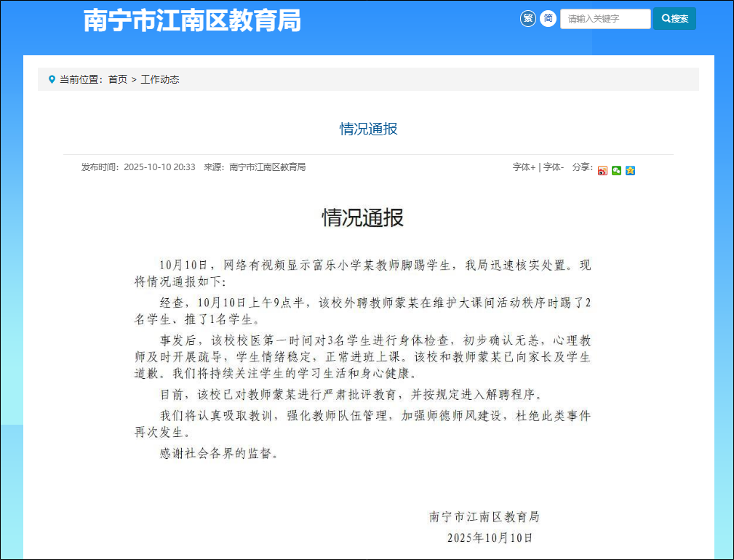Click first paragraph starting 10月10日，网络有视频

click(363, 273)
